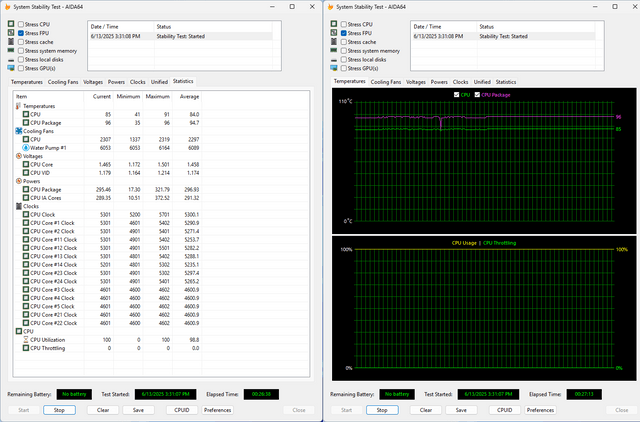This screenshot has width=640, height=422.
Task: Enable Stress GPU(s) in right window
Action: coord(344,69)
